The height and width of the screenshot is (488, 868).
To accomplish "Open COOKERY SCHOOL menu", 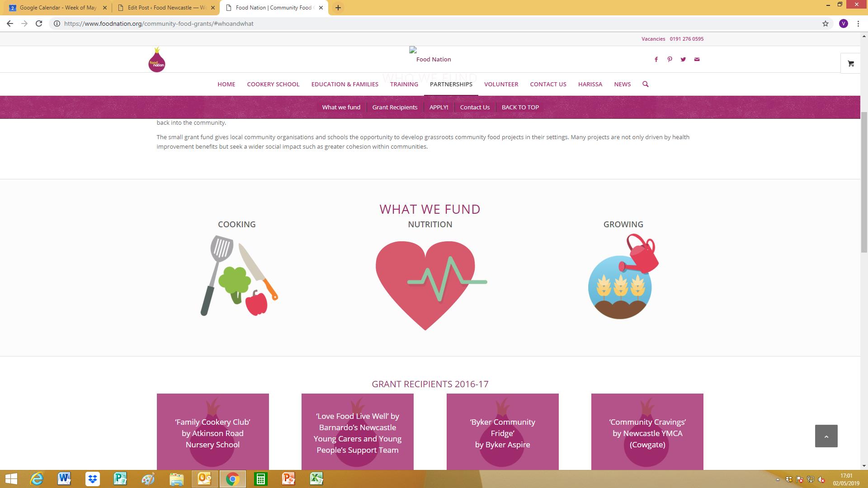I will (x=273, y=84).
